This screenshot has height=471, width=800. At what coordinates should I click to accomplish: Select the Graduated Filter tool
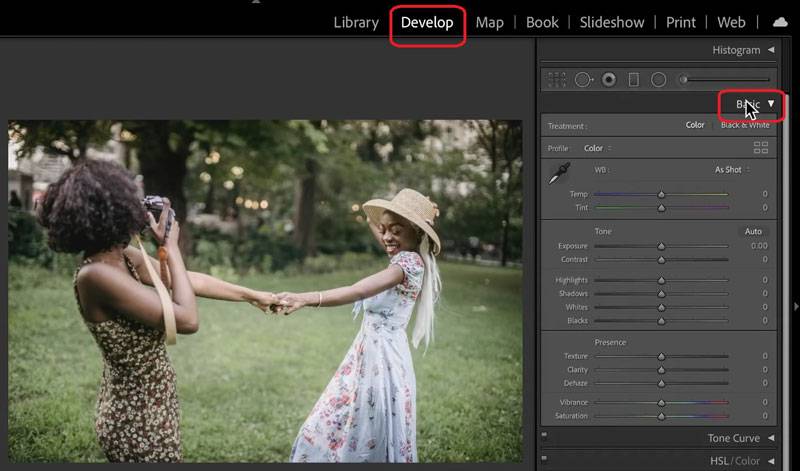point(634,80)
